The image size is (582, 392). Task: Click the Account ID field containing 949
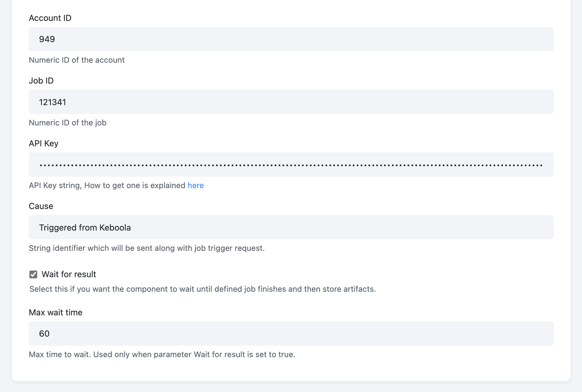click(291, 39)
